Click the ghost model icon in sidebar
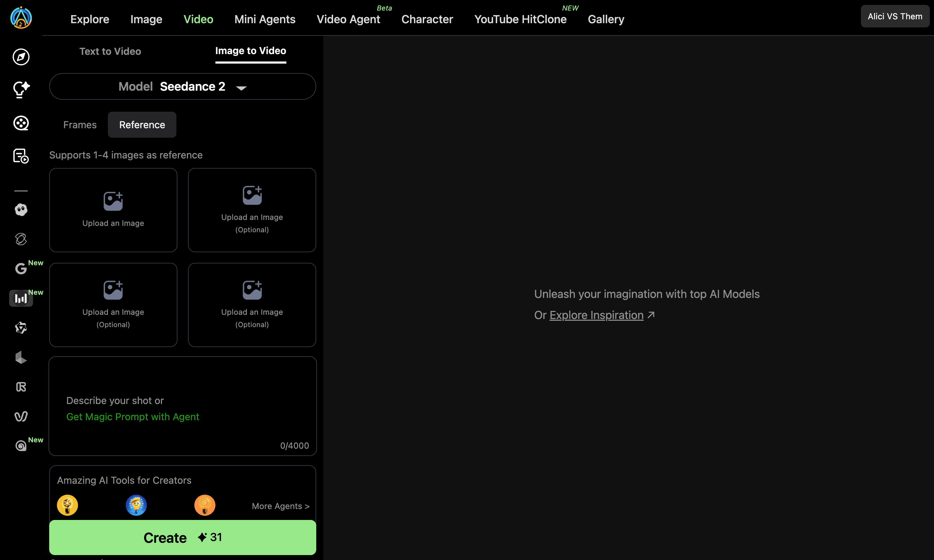This screenshot has width=934, height=560. (x=21, y=210)
